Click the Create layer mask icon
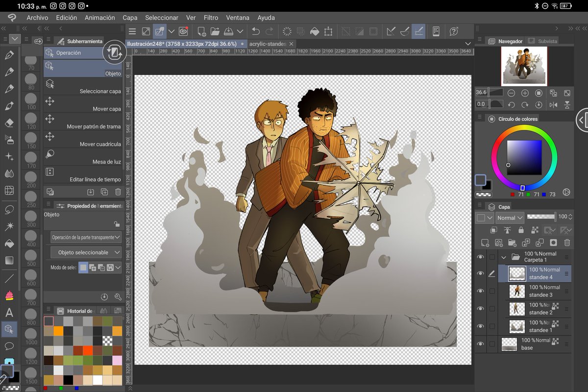588x392 pixels. 553,242
